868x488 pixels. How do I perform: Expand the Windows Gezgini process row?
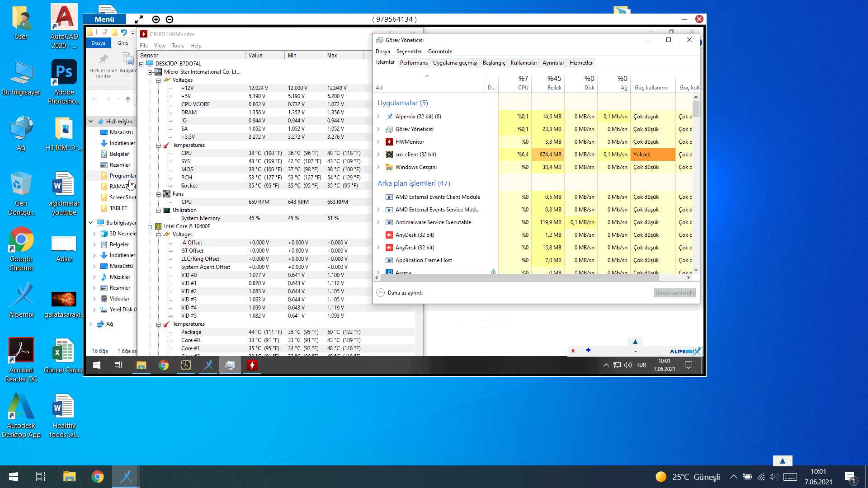[x=378, y=167]
